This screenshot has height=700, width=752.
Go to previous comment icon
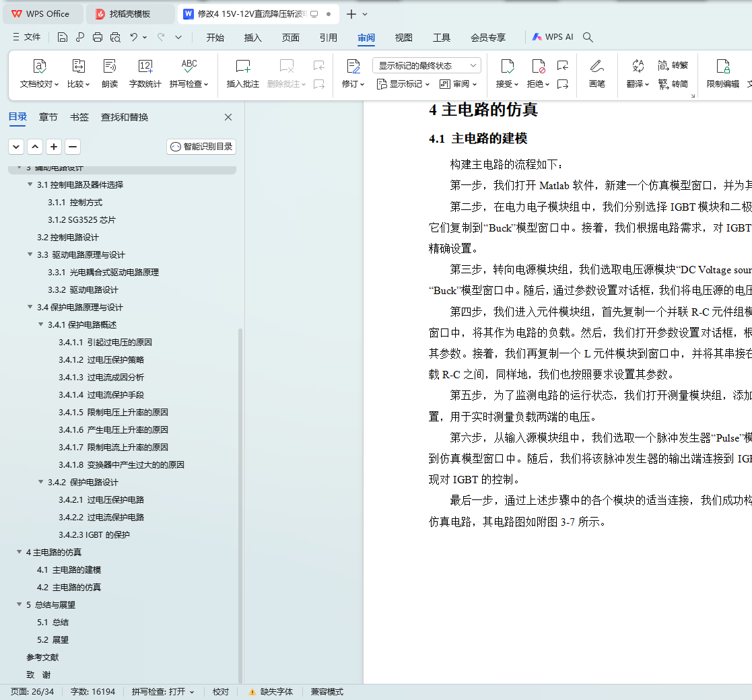pyautogui.click(x=319, y=65)
